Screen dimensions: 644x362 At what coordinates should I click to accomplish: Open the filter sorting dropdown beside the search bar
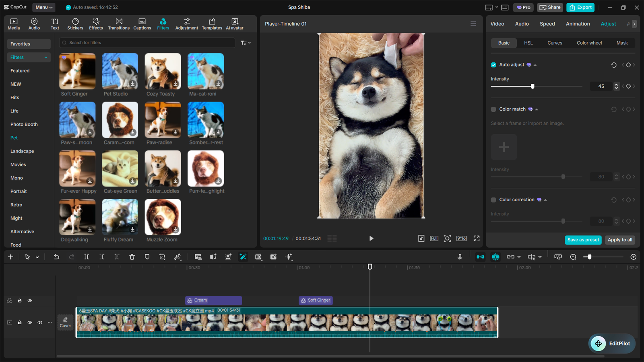click(246, 43)
